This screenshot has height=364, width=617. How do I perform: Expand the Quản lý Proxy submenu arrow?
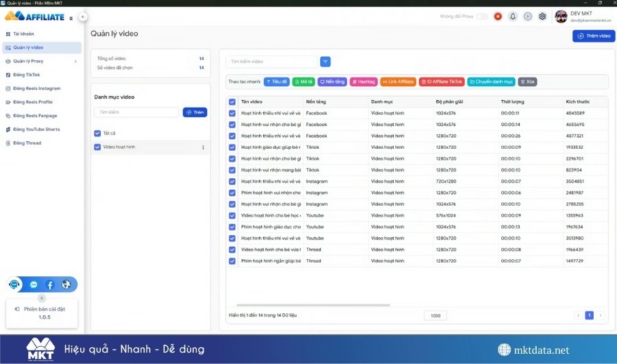[75, 62]
